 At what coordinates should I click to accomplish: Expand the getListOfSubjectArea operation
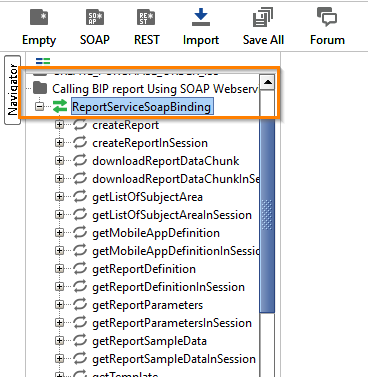[59, 197]
